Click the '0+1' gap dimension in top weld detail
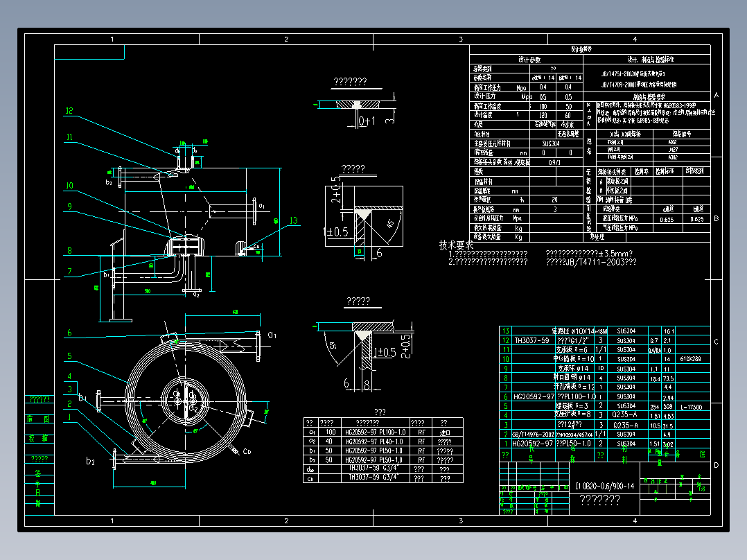Viewport: 747px width, 560px height. 367,121
